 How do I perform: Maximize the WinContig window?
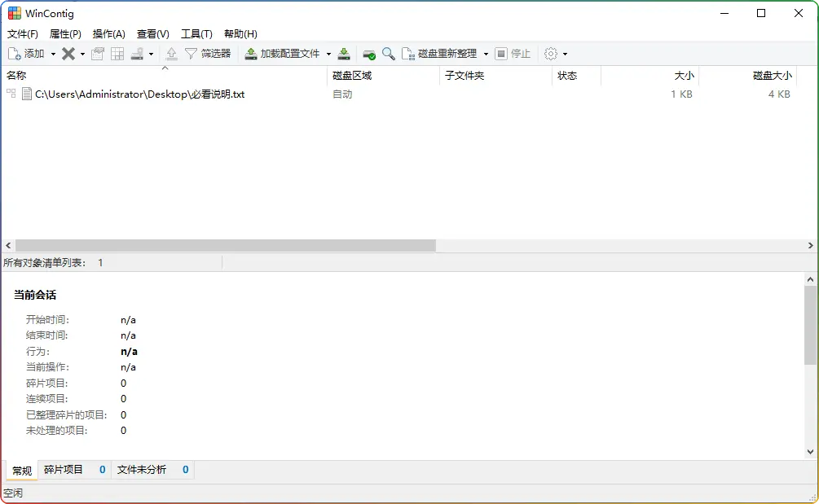click(761, 13)
